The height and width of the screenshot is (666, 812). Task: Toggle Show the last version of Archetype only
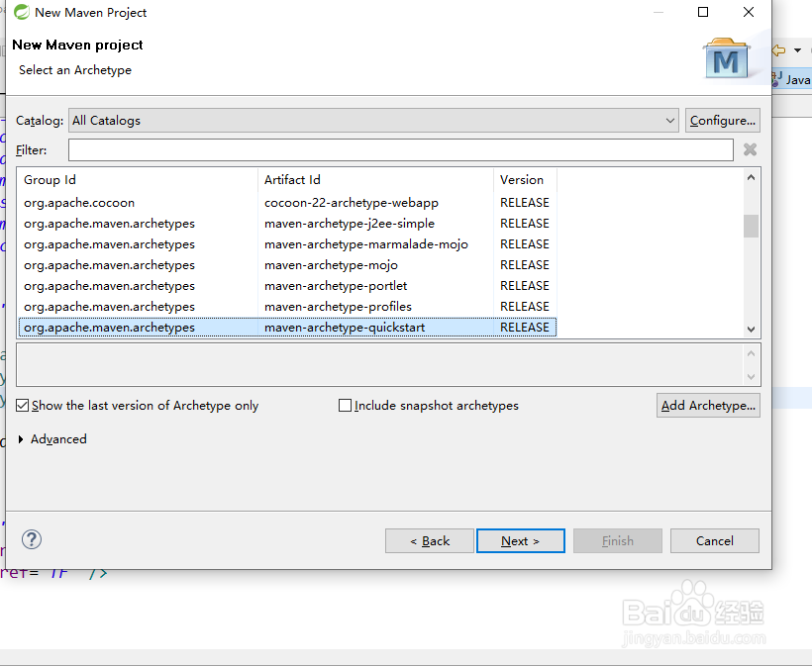(22, 405)
